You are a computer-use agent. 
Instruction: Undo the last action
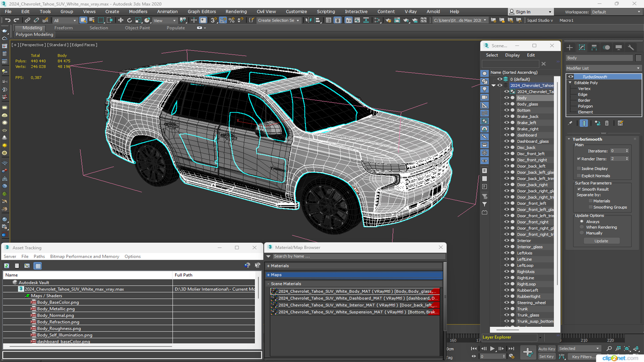pyautogui.click(x=7, y=20)
